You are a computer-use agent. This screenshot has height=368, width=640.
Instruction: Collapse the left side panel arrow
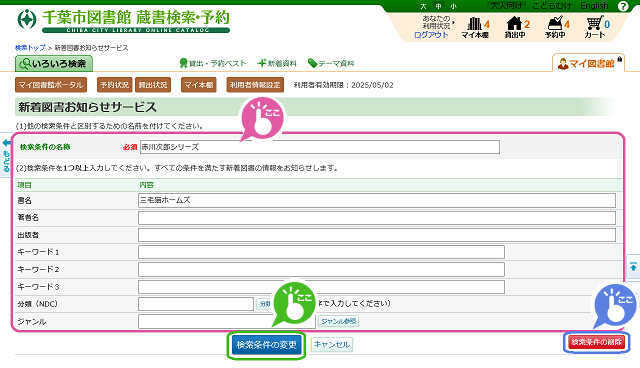[x=6, y=143]
